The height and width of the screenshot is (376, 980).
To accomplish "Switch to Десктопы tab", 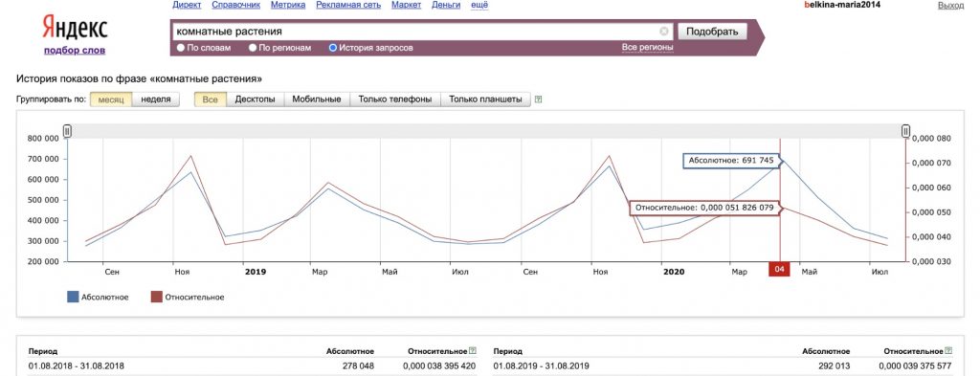I will 255,100.
